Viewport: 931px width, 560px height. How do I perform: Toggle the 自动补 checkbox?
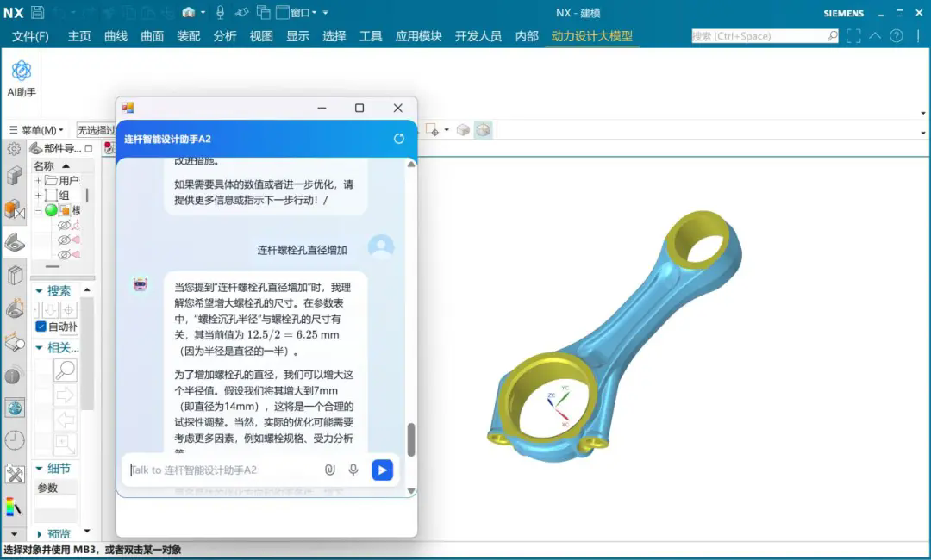[x=41, y=327]
